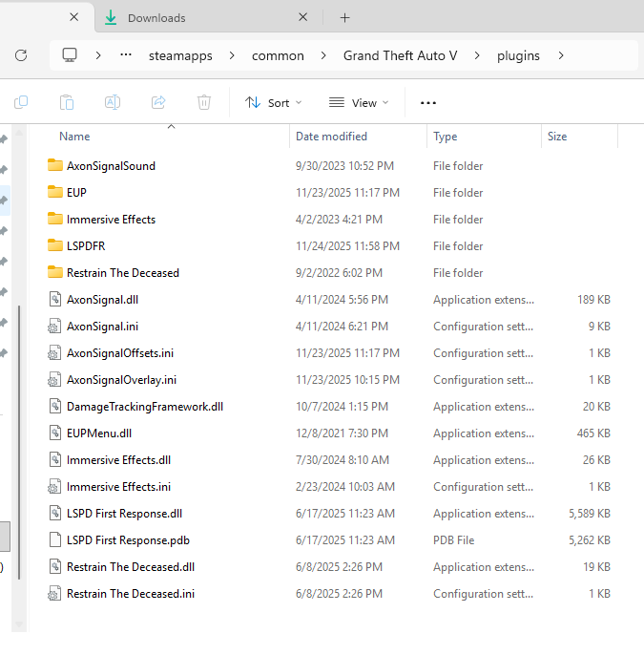Click the Share toolbar icon
The width and height of the screenshot is (644, 655).
158,102
